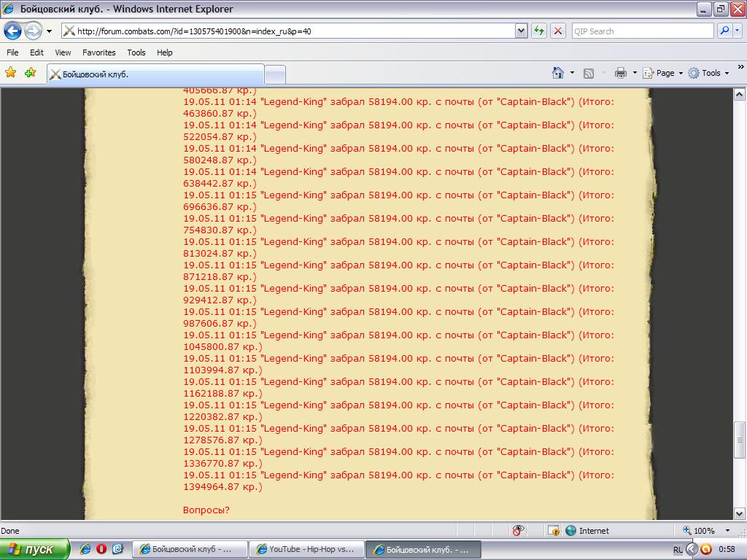The image size is (747, 560).
Task: Expand the address bar history dropdown
Action: pos(521,31)
